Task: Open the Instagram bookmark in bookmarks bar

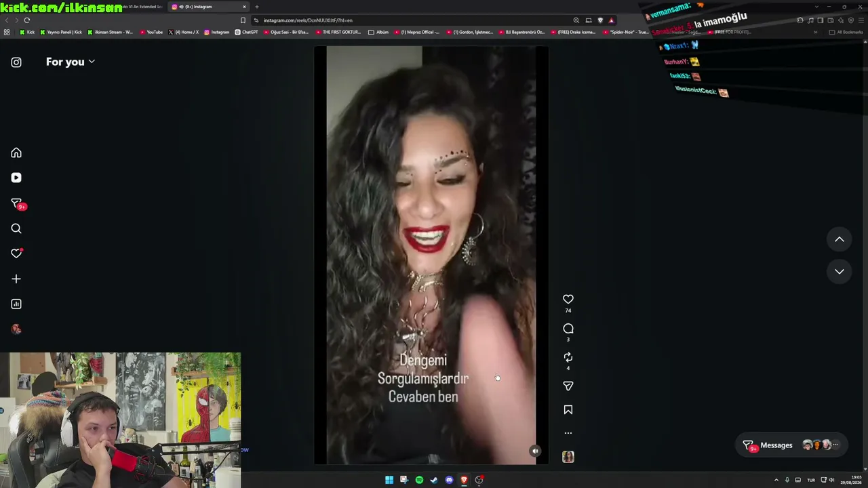Action: pyautogui.click(x=216, y=32)
